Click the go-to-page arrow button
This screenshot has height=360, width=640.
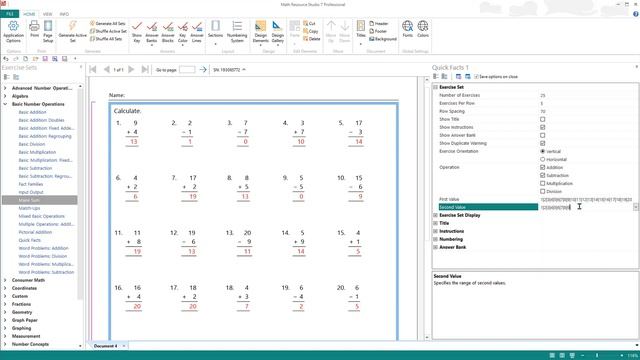[x=203, y=69]
